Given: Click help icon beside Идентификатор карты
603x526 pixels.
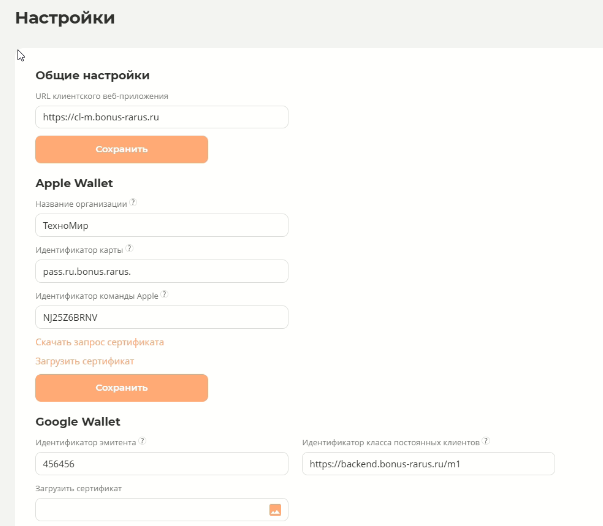Looking at the screenshot, I should coord(130,248).
